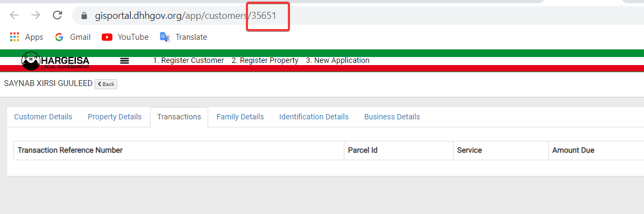The height and width of the screenshot is (214, 644).
Task: Open the Apps grid bookmark
Action: coord(26,37)
